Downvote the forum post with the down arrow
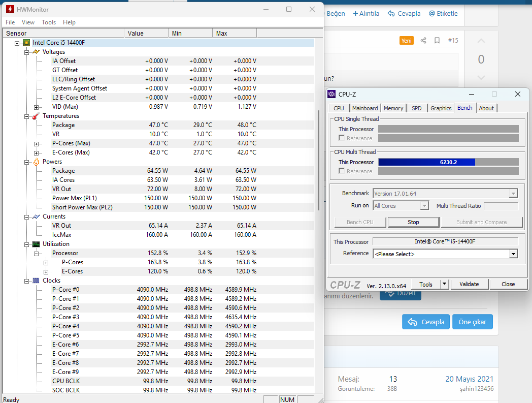The width and height of the screenshot is (532, 403). (481, 77)
